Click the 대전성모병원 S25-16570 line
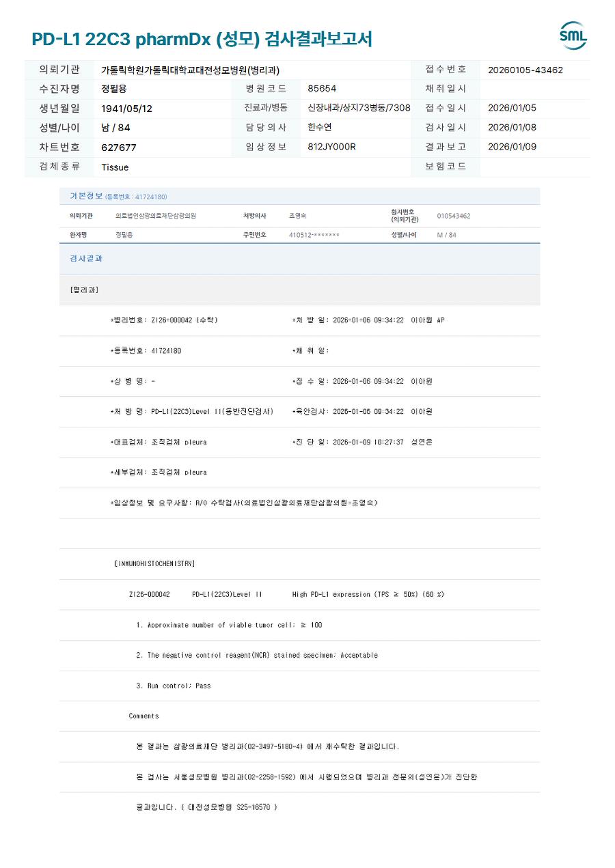 tap(207, 807)
